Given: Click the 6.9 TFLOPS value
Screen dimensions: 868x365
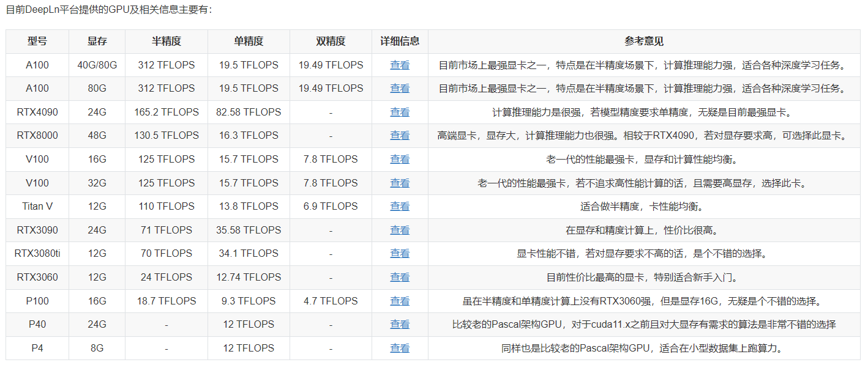Looking at the screenshot, I should click(x=331, y=207).
